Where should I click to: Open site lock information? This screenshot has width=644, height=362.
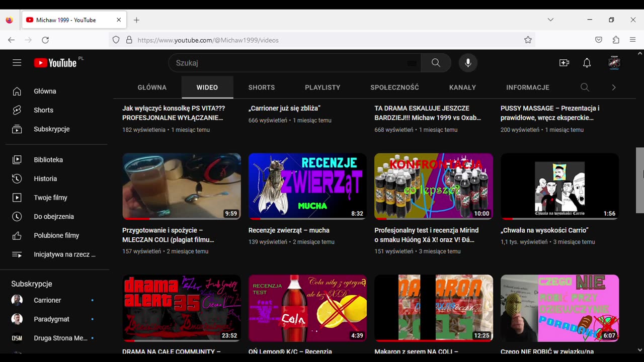click(x=129, y=40)
